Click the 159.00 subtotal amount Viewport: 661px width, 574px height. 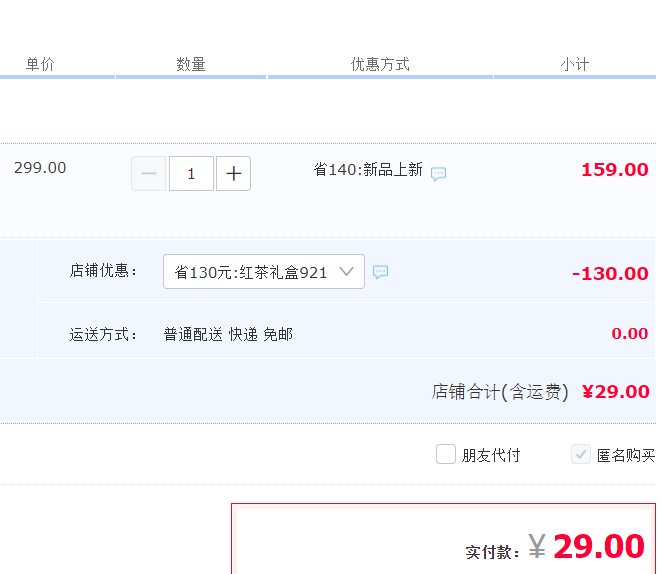[x=615, y=170]
